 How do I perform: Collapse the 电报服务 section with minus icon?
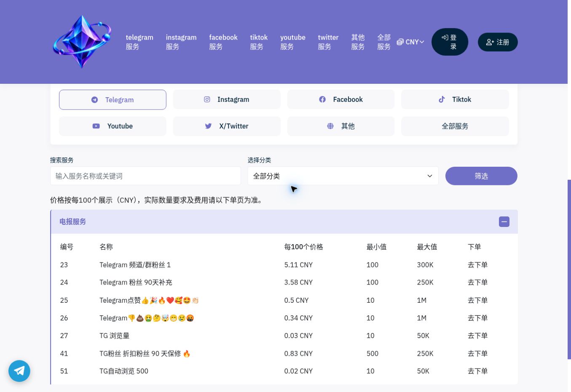click(x=504, y=221)
